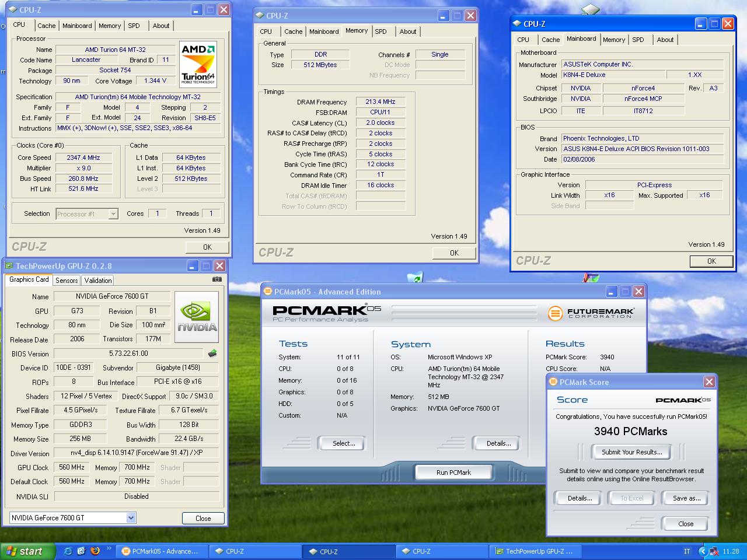Open SPD tab in the Mainboard CPU-Z window
The image size is (747, 560).
(638, 40)
